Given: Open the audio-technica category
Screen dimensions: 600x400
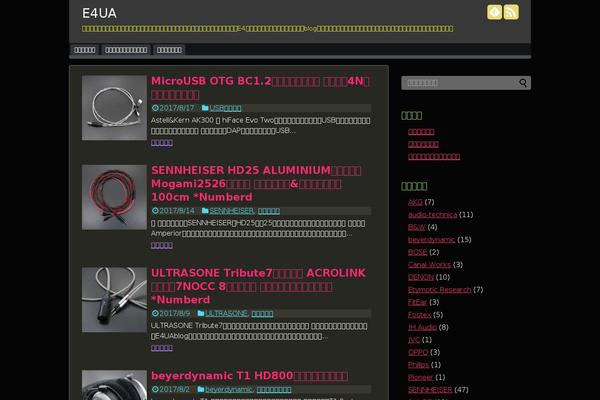Looking at the screenshot, I should coord(432,215).
